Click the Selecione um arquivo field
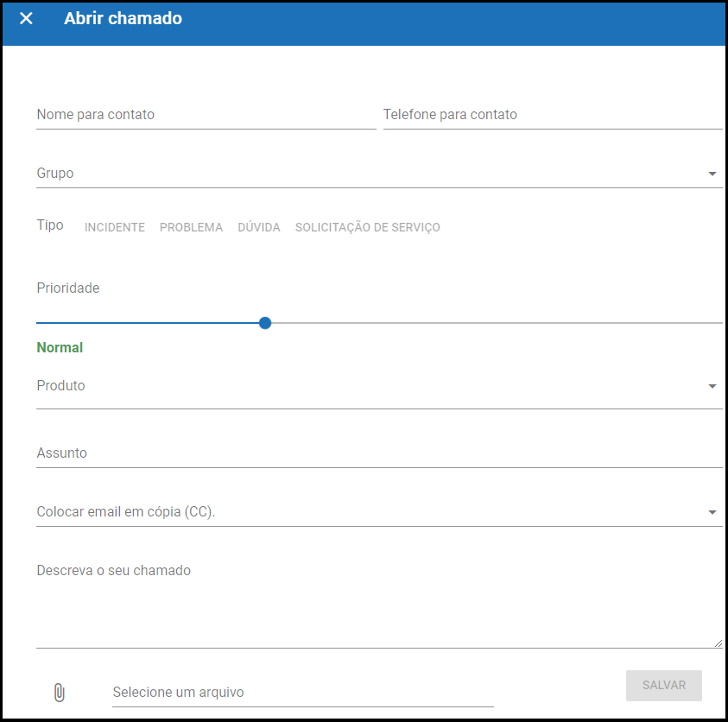Viewport: 728px width, 722px height. [x=303, y=693]
